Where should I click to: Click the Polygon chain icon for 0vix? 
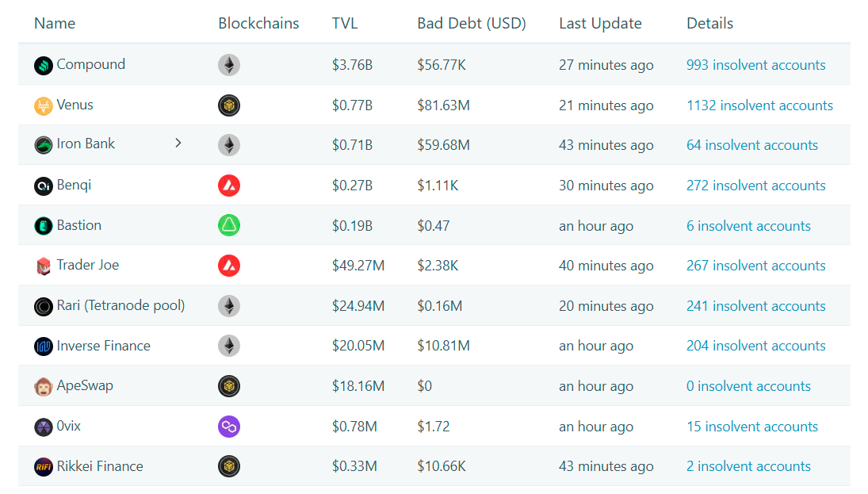(x=228, y=427)
